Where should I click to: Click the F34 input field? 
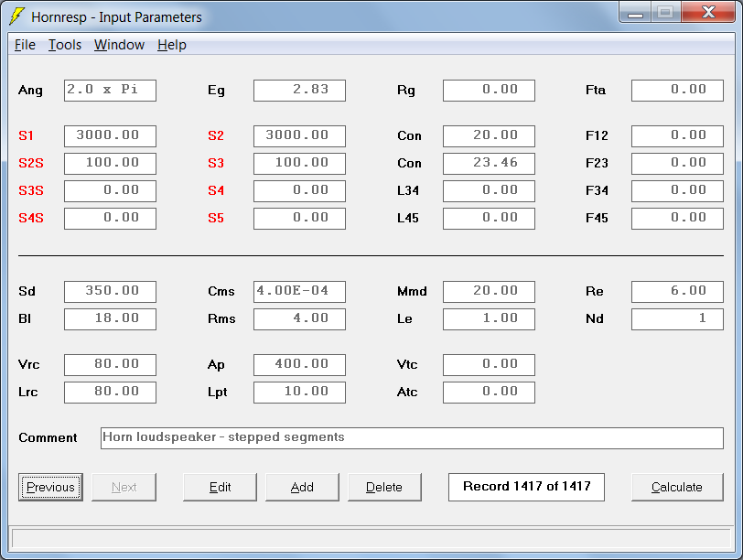click(x=677, y=191)
